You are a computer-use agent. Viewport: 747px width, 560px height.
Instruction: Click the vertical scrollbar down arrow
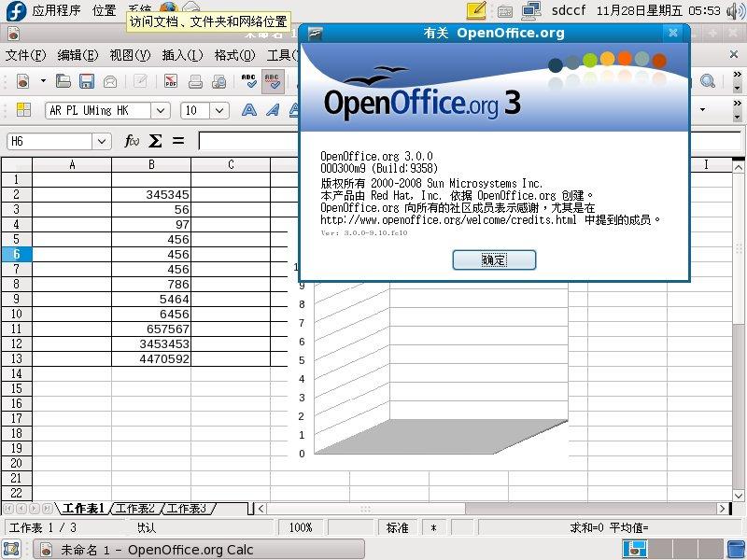point(738,496)
